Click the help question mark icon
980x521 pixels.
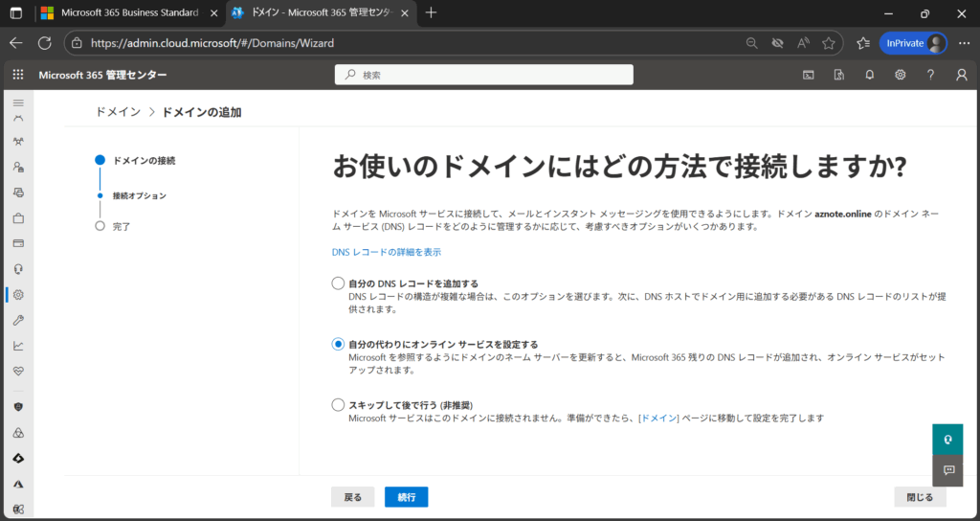point(930,75)
